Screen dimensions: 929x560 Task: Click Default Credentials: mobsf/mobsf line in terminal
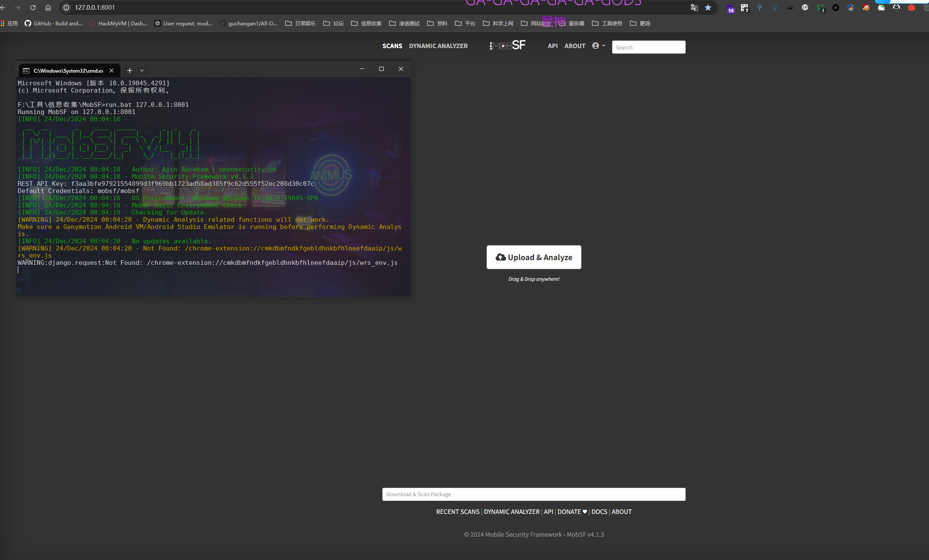78,191
